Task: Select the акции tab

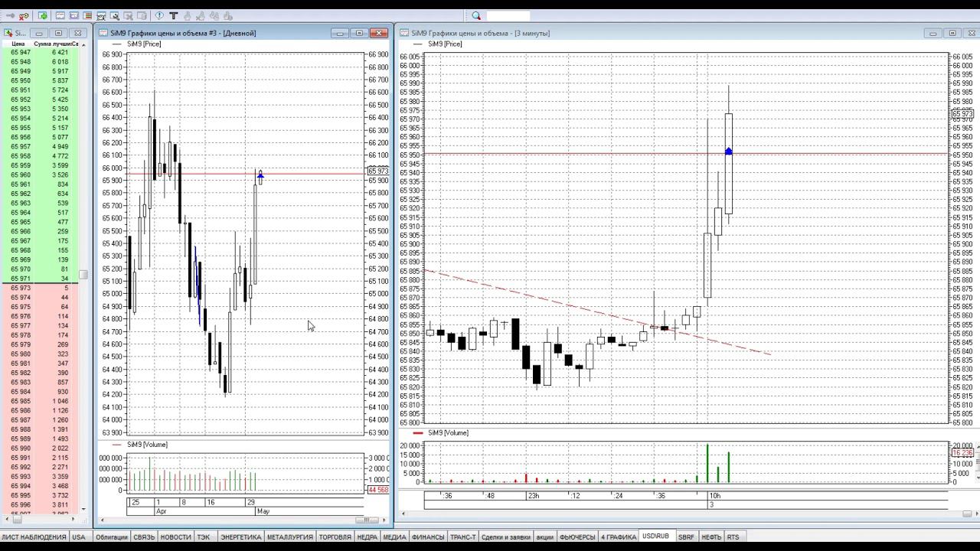Action: (545, 537)
